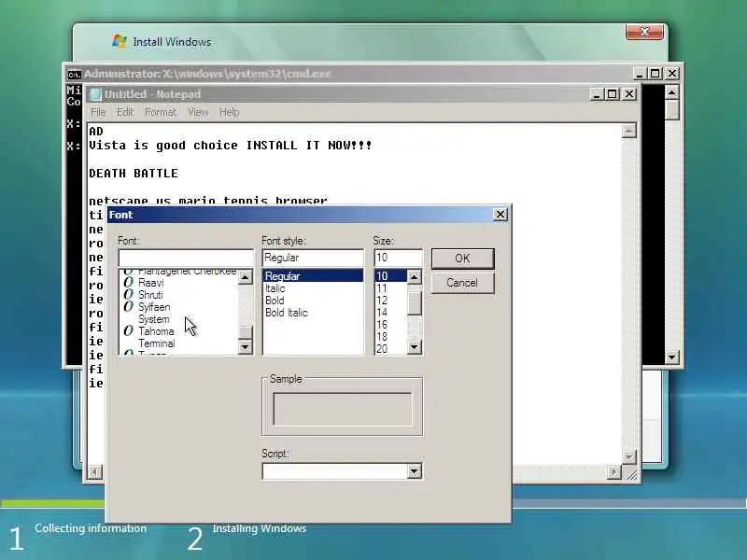Click the OK button in Font dialog
Image resolution: width=747 pixels, height=560 pixels.
point(462,259)
